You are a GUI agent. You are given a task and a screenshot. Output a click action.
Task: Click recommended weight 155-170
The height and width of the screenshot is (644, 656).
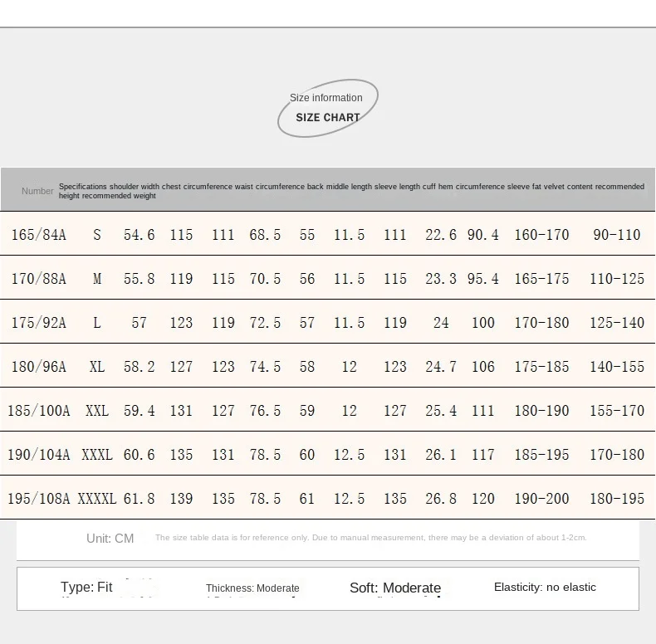coord(617,411)
